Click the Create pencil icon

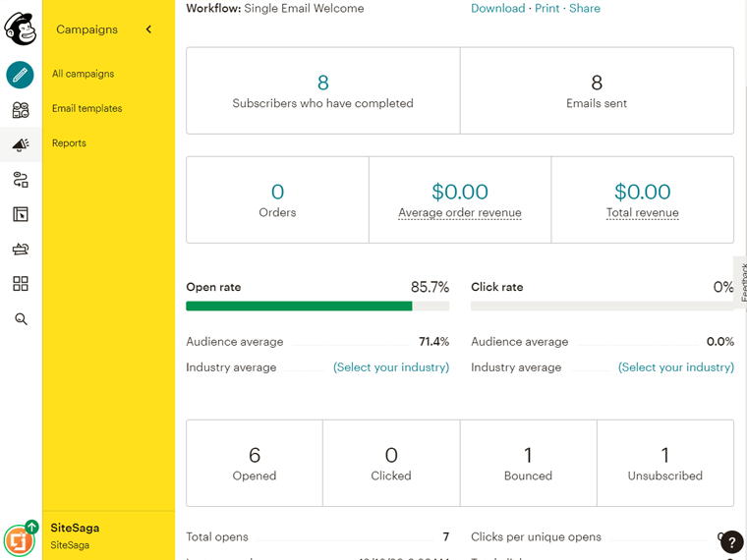pos(20,75)
